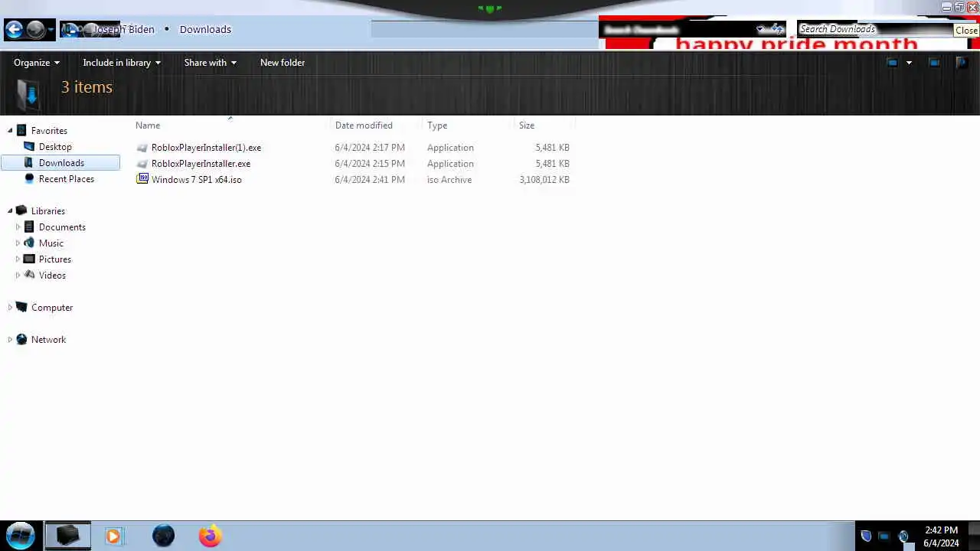Open the Pictures library
This screenshot has height=551, width=980.
pyautogui.click(x=54, y=259)
